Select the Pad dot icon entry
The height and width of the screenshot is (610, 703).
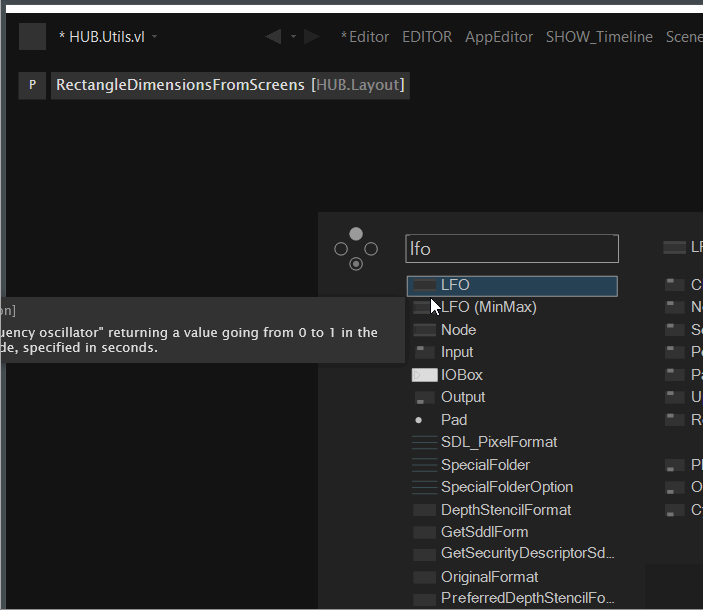click(x=419, y=420)
